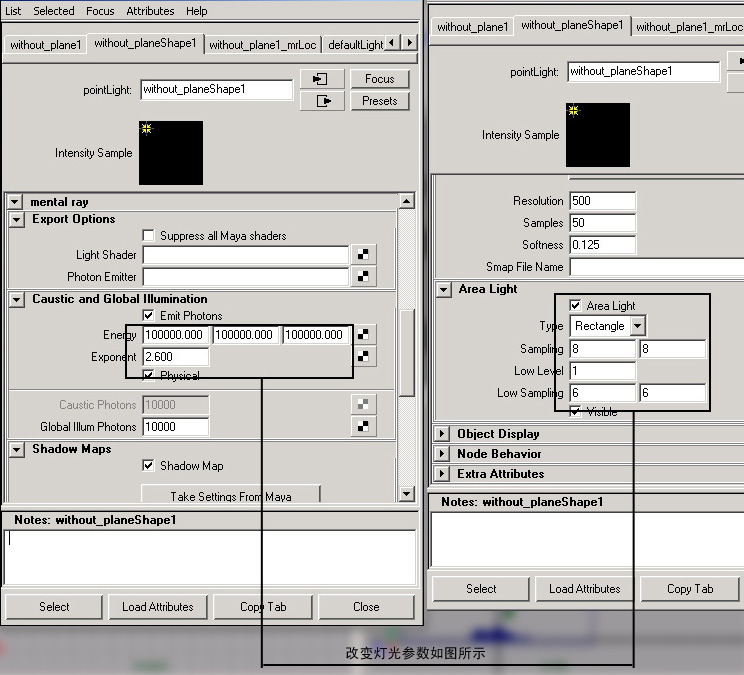Click Load Attributes in right window
Viewport: 744px width, 675px height.
(585, 589)
